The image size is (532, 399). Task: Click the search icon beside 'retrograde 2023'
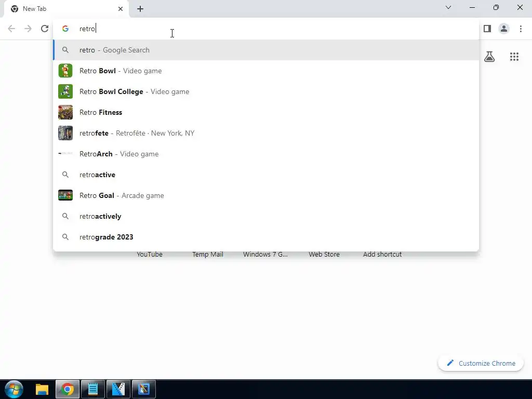[x=65, y=237]
